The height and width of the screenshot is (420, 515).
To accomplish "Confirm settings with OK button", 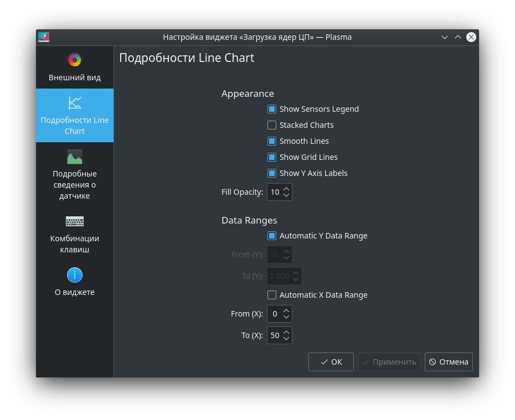I will [x=331, y=362].
